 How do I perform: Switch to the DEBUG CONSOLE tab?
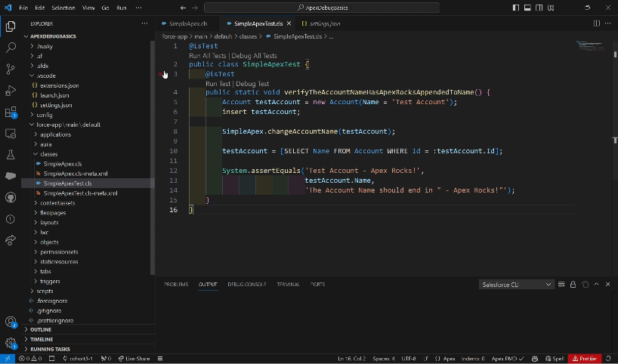(246, 284)
